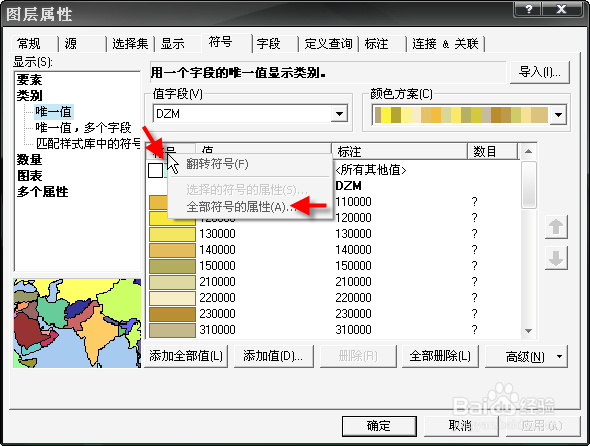590x446 pixels.
Task: Switch to the 源 tab
Action: (71, 44)
